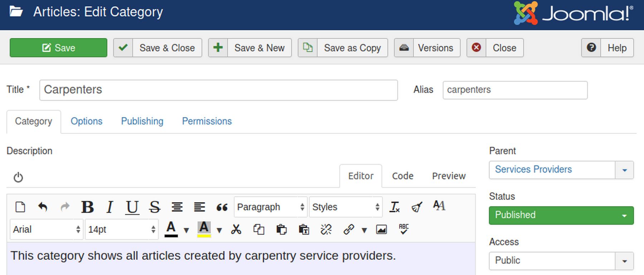The image size is (644, 275).
Task: Click the undo arrow icon
Action: tap(43, 207)
